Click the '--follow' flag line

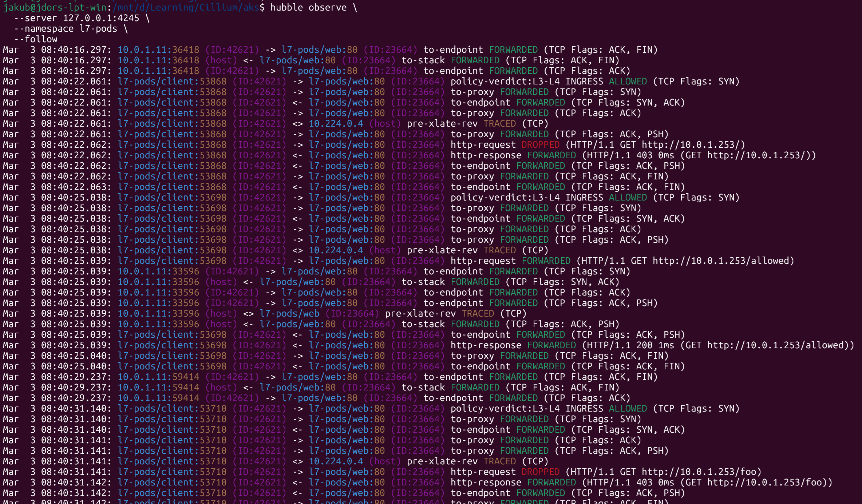(36, 39)
